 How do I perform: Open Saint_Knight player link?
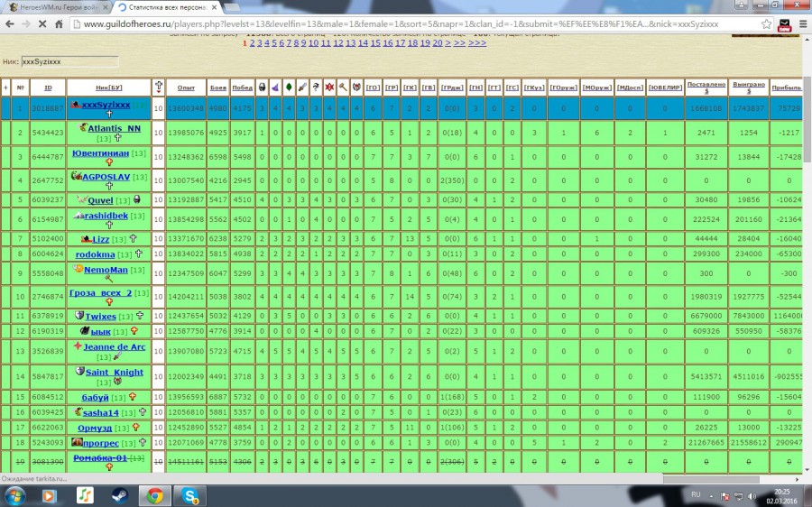point(115,372)
